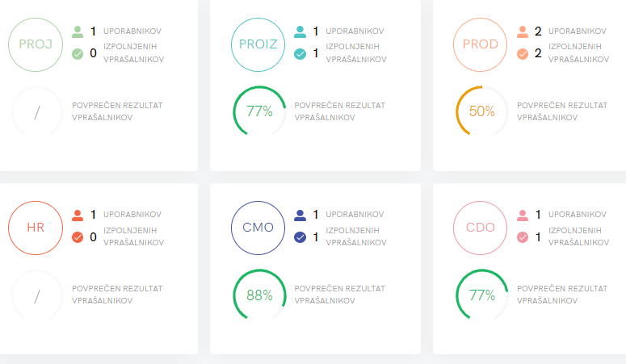The image size is (626, 364).
Task: Click the pink CDO circle badge
Action: (481, 228)
